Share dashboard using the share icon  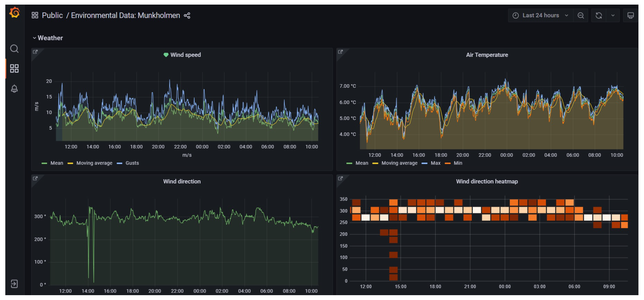click(187, 15)
